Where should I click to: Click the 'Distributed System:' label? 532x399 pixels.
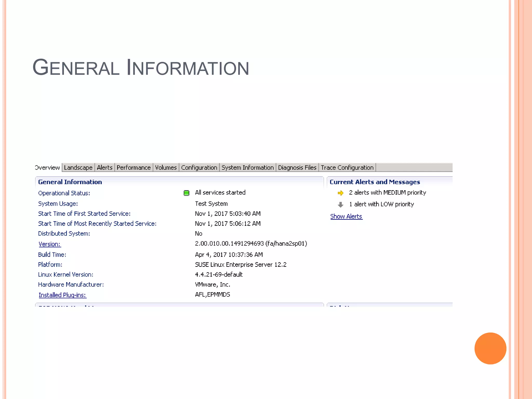click(64, 234)
